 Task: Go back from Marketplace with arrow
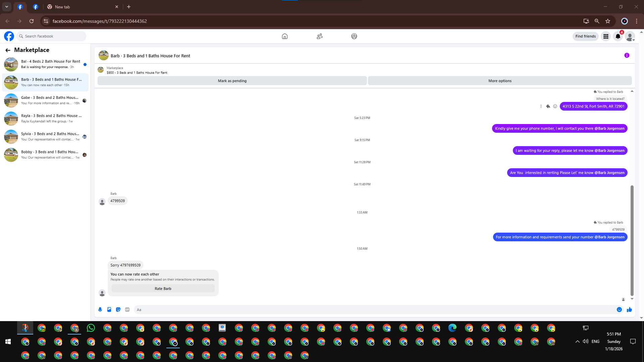click(x=8, y=50)
